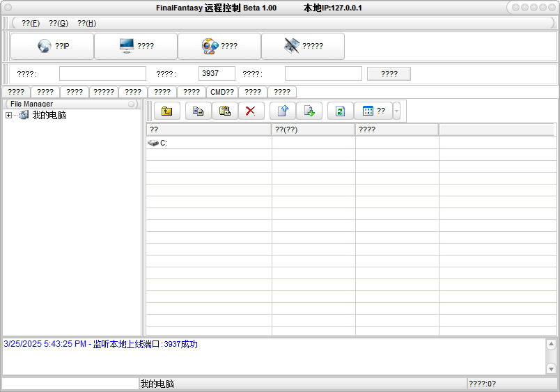
Task: Click the paste clipboard toolbar icon
Action: (224, 111)
